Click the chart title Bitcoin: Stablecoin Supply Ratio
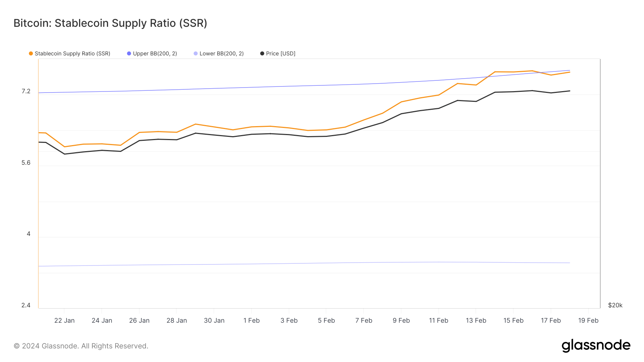The image size is (644, 362). click(110, 23)
